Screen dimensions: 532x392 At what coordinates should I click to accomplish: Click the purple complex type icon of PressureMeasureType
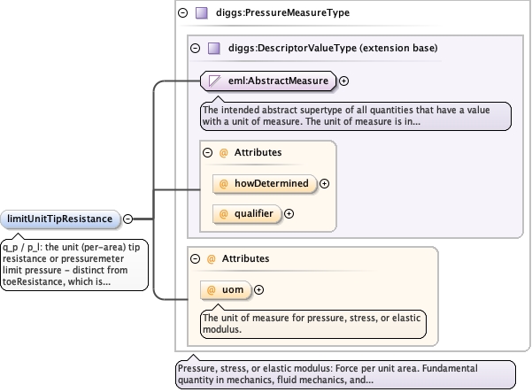click(x=202, y=13)
